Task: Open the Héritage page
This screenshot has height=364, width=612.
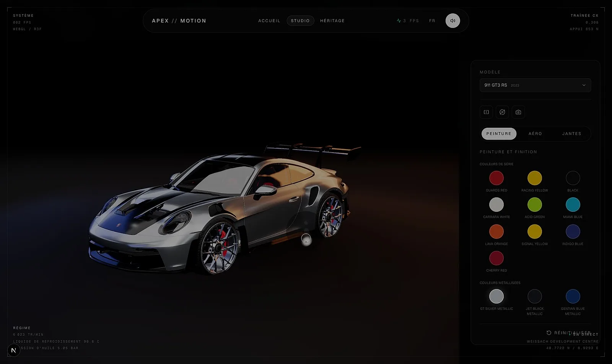Action: point(332,21)
